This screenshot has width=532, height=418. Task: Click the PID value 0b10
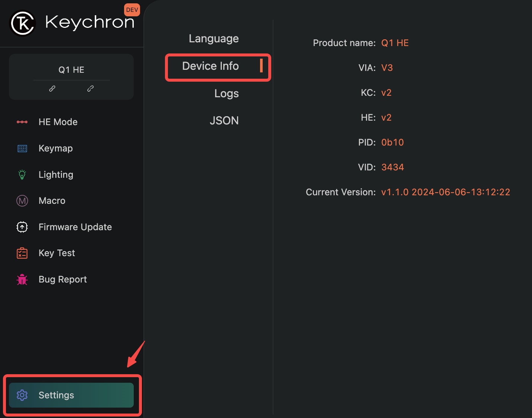tap(393, 143)
